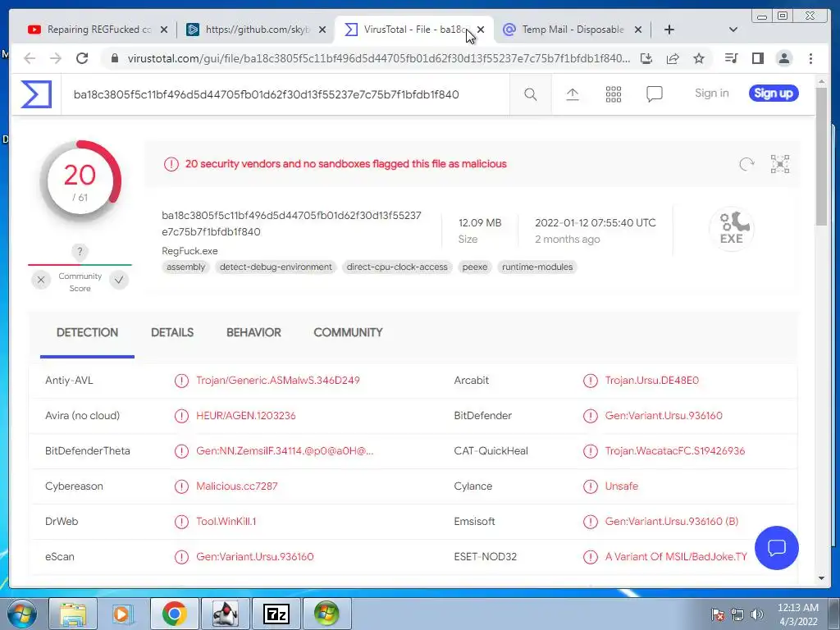The height and width of the screenshot is (630, 840).
Task: Click the upload file icon
Action: click(x=572, y=94)
